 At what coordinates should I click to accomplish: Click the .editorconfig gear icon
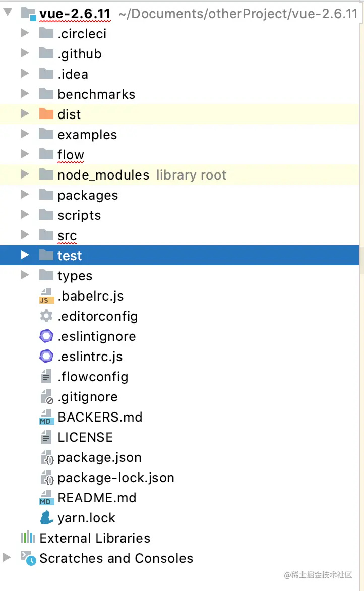[x=46, y=316]
